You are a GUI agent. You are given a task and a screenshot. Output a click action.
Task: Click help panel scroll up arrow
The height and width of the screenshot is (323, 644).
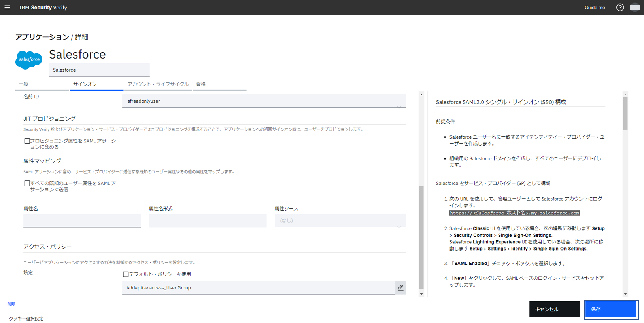click(625, 95)
